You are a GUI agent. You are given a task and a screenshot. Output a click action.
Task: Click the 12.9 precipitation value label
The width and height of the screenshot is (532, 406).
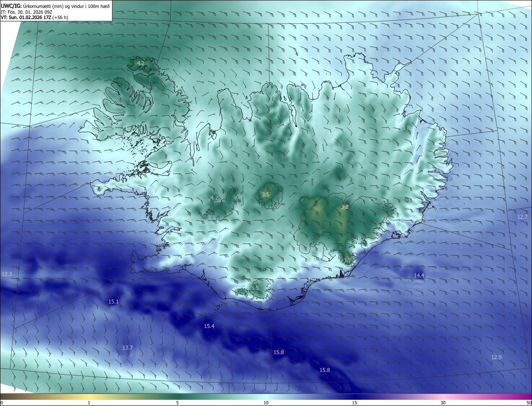click(x=497, y=357)
